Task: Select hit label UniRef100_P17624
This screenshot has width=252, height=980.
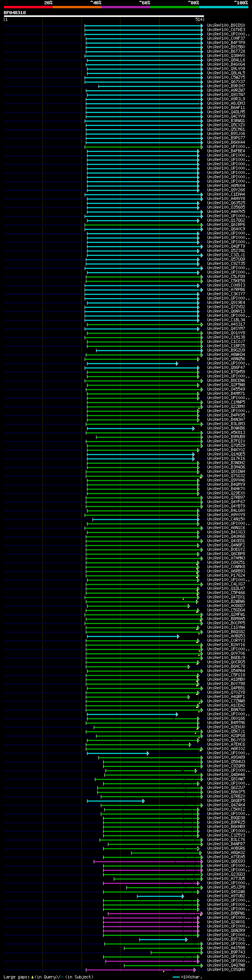Action: (226, 576)
